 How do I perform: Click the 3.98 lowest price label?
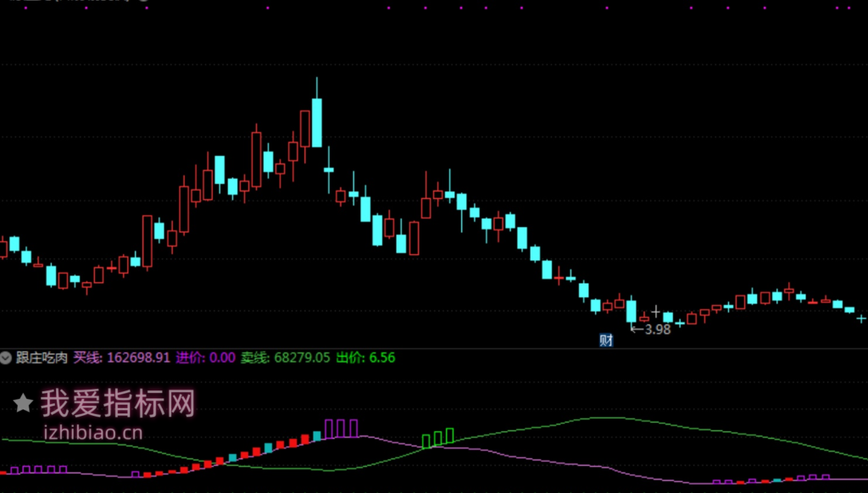(658, 330)
